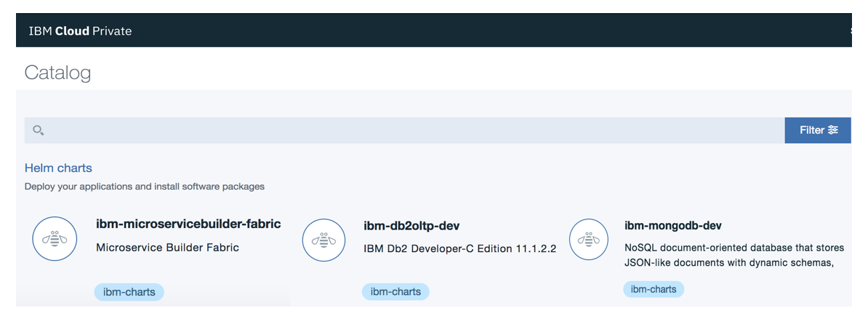This screenshot has height=321, width=868.
Task: Click the ibm-db2oltp-dev chart icon
Action: (x=324, y=240)
